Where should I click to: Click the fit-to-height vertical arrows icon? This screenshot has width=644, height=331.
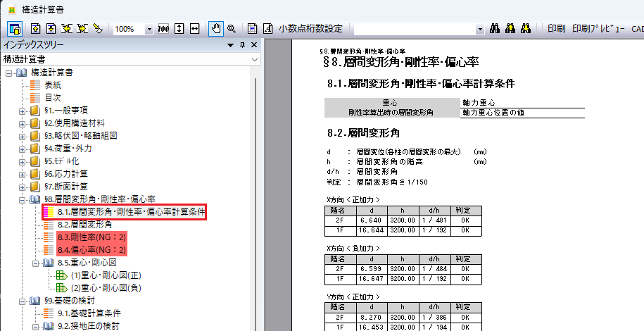coord(179,29)
